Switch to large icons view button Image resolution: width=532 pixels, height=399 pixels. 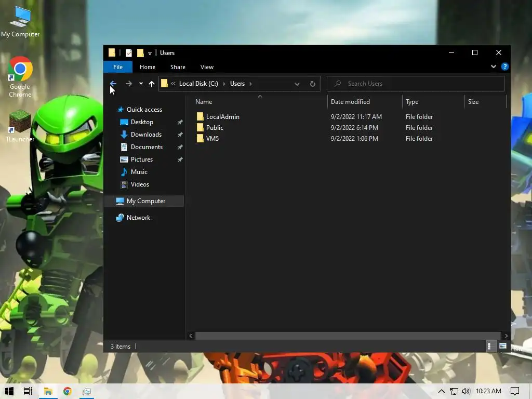[x=503, y=346]
